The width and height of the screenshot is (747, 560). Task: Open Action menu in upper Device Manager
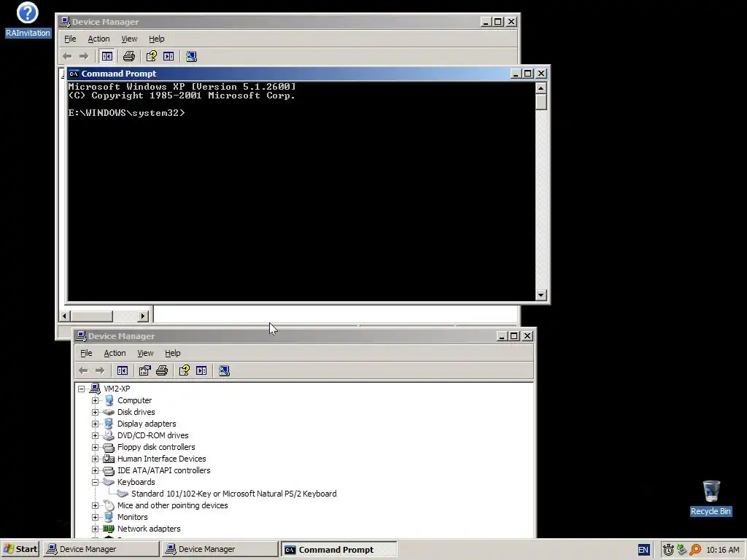[98, 39]
